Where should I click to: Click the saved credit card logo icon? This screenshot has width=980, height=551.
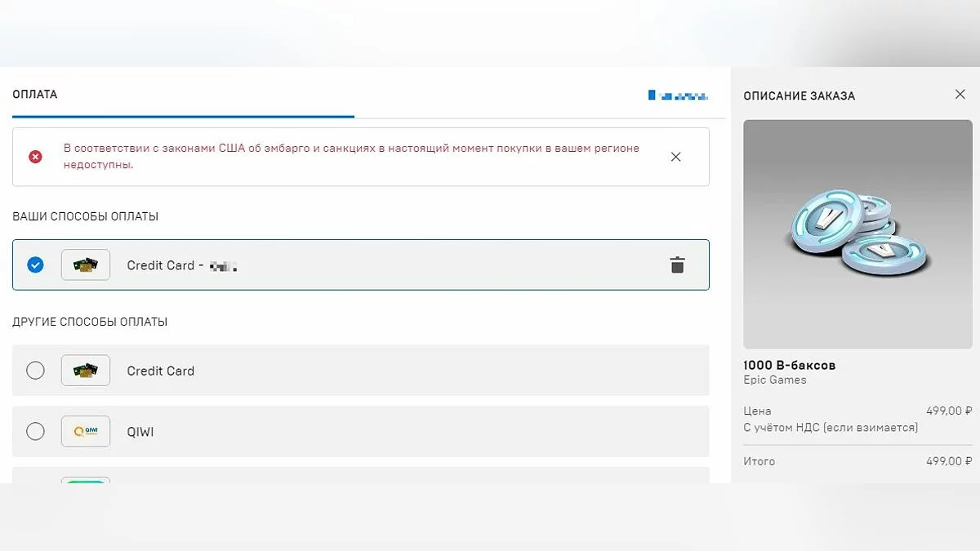(86, 265)
